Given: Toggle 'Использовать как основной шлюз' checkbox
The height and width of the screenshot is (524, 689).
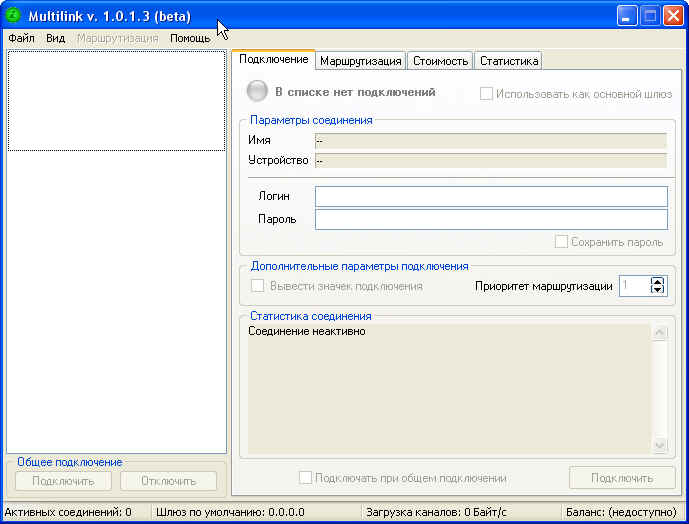Looking at the screenshot, I should click(487, 94).
